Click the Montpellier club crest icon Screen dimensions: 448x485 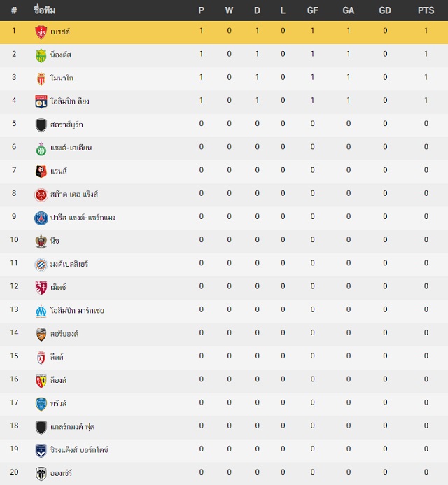pyautogui.click(x=41, y=265)
